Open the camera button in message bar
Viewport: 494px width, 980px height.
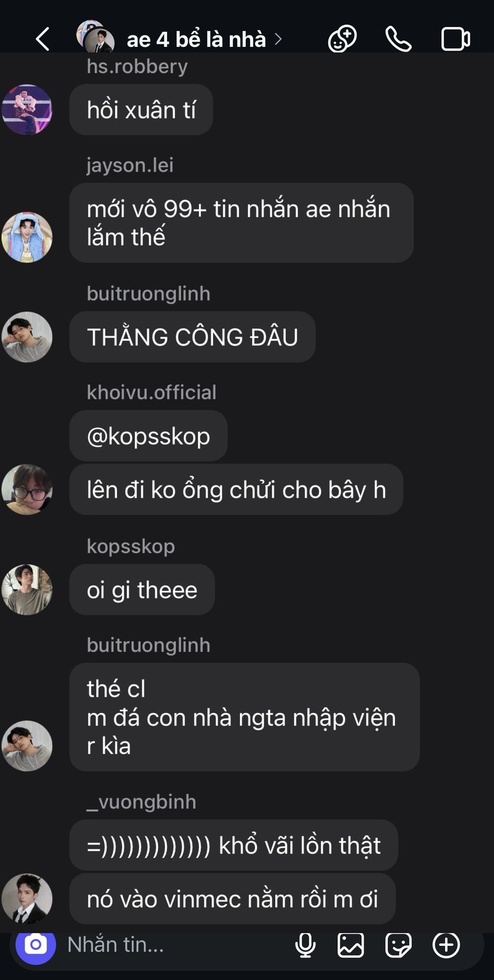pyautogui.click(x=36, y=945)
